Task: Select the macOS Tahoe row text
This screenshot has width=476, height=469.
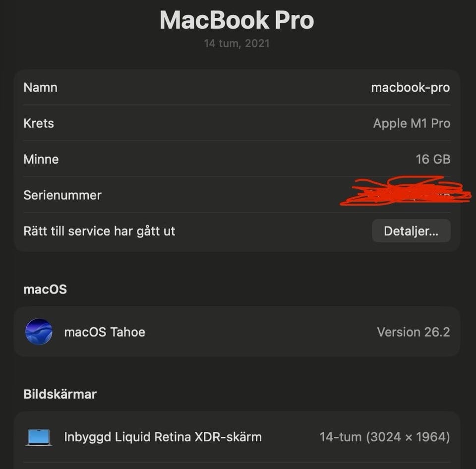Action: (x=105, y=332)
